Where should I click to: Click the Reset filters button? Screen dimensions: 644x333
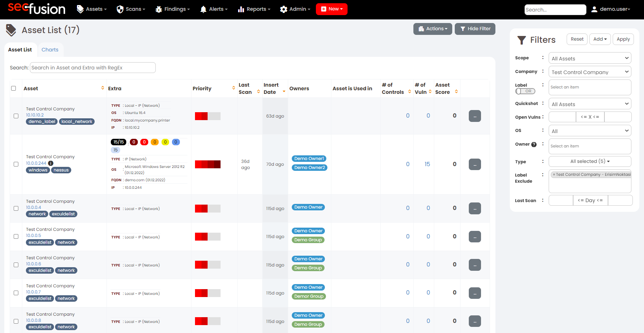click(577, 39)
